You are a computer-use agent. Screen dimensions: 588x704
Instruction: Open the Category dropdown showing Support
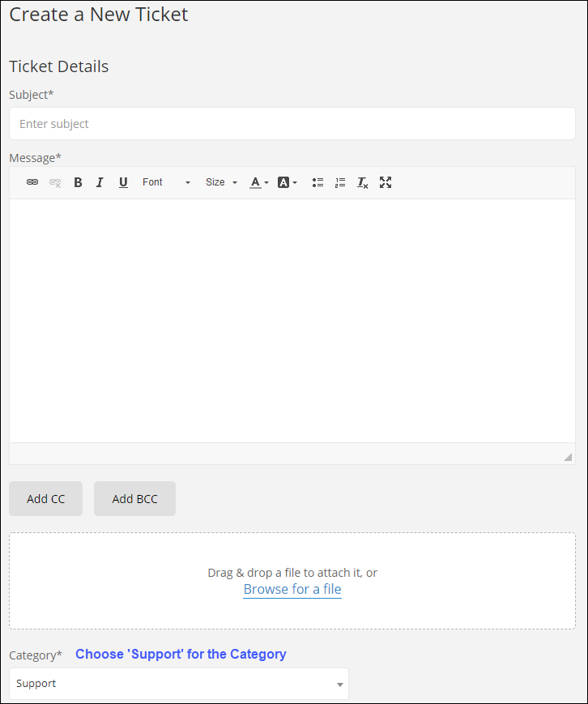178,683
